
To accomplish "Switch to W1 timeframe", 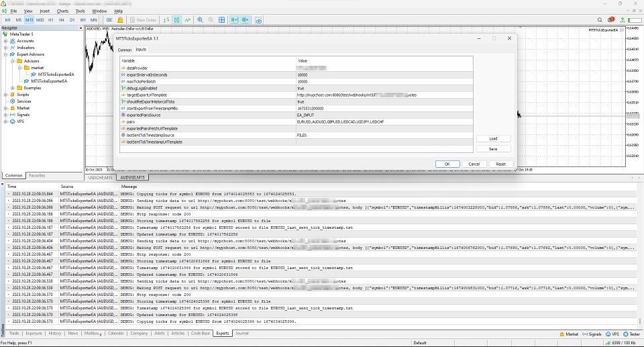I will pos(83,19).
